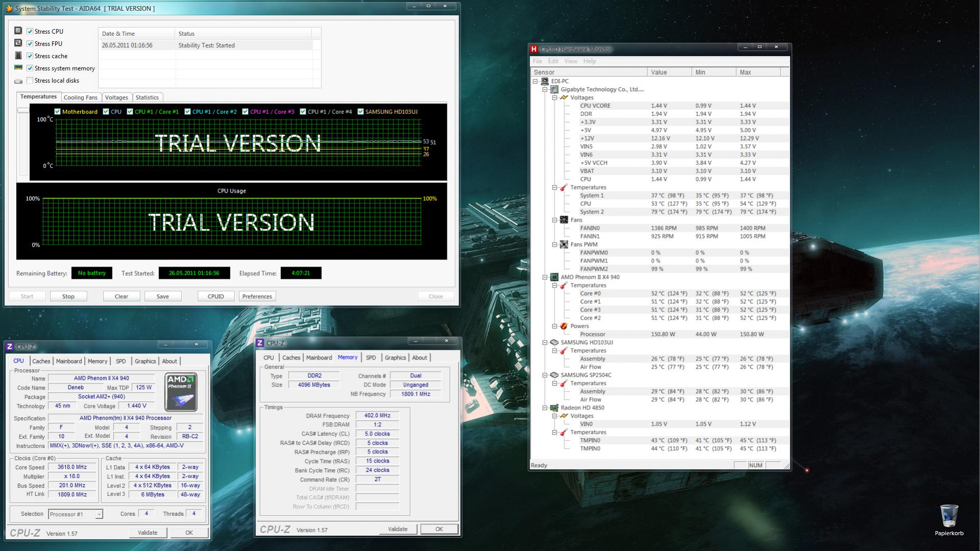Enable the Stress local disks checkbox

(30, 80)
